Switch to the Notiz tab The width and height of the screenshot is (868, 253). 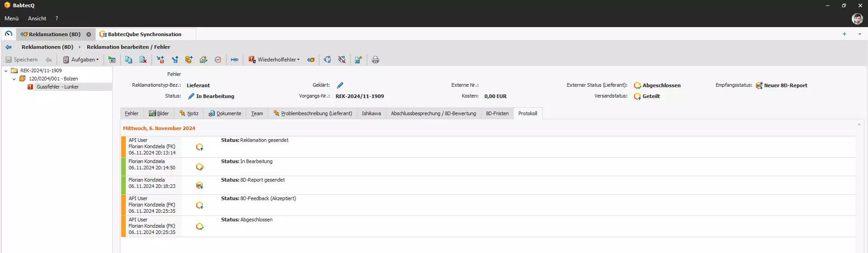pyautogui.click(x=189, y=113)
